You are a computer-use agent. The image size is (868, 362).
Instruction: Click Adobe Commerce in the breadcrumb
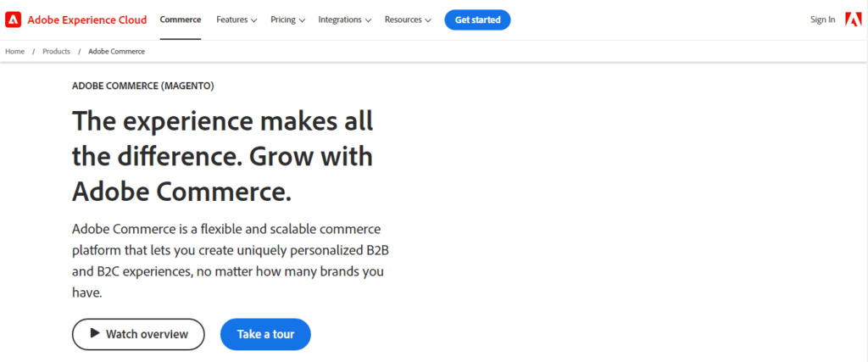coord(117,52)
